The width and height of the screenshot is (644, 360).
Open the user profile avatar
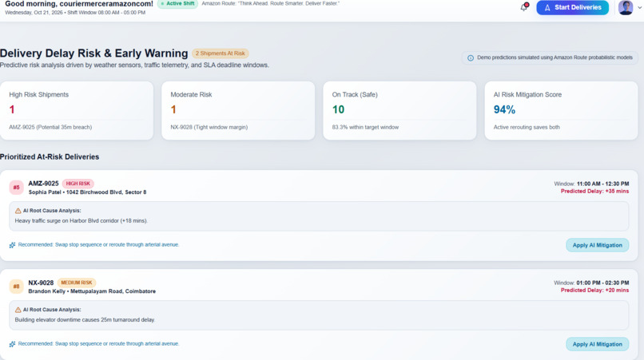click(x=626, y=7)
